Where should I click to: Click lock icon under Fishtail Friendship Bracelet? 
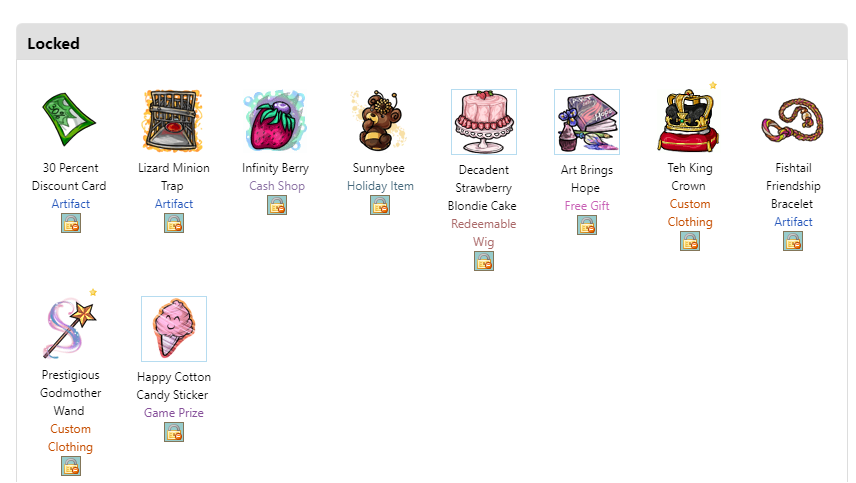click(x=793, y=241)
